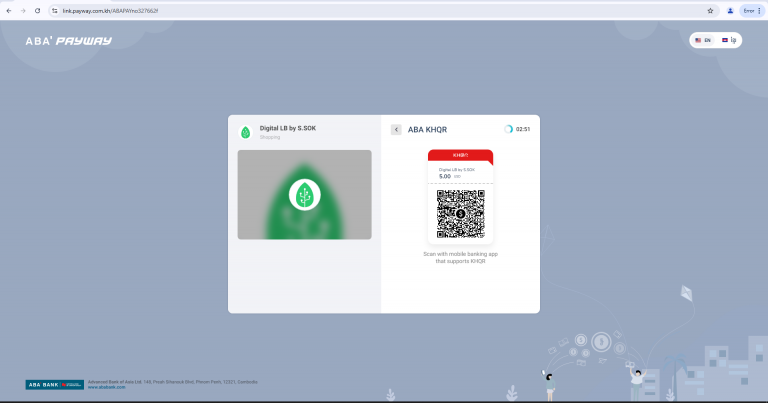This screenshot has width=768, height=403.
Task: Reload the page with the refresh icon
Action: coord(37,11)
